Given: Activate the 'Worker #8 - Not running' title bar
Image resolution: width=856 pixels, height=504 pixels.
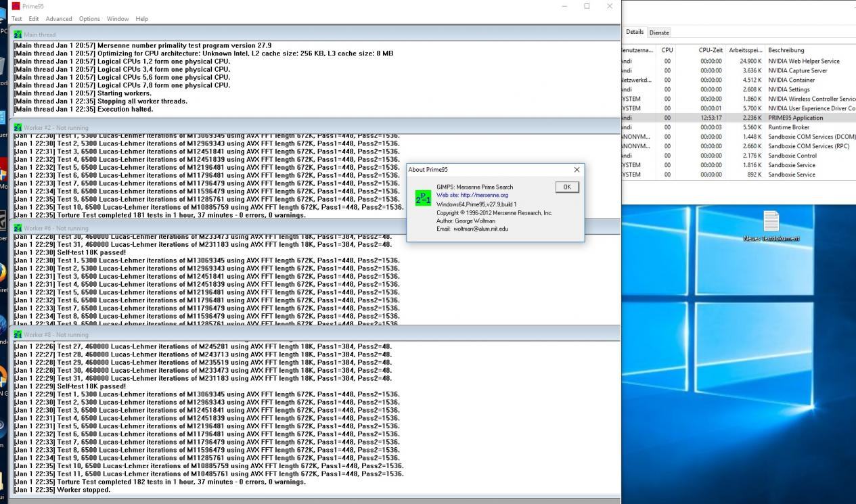Looking at the screenshot, I should tap(315, 334).
